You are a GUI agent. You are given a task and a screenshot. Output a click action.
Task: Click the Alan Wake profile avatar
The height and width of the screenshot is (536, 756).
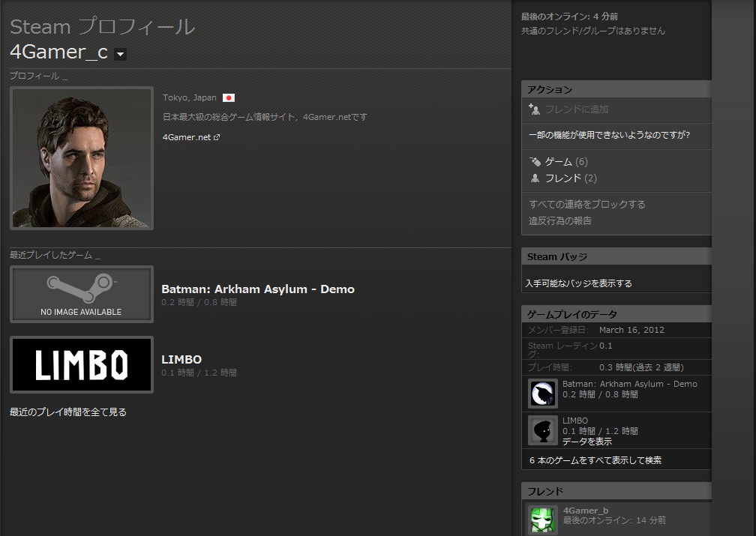[82, 158]
